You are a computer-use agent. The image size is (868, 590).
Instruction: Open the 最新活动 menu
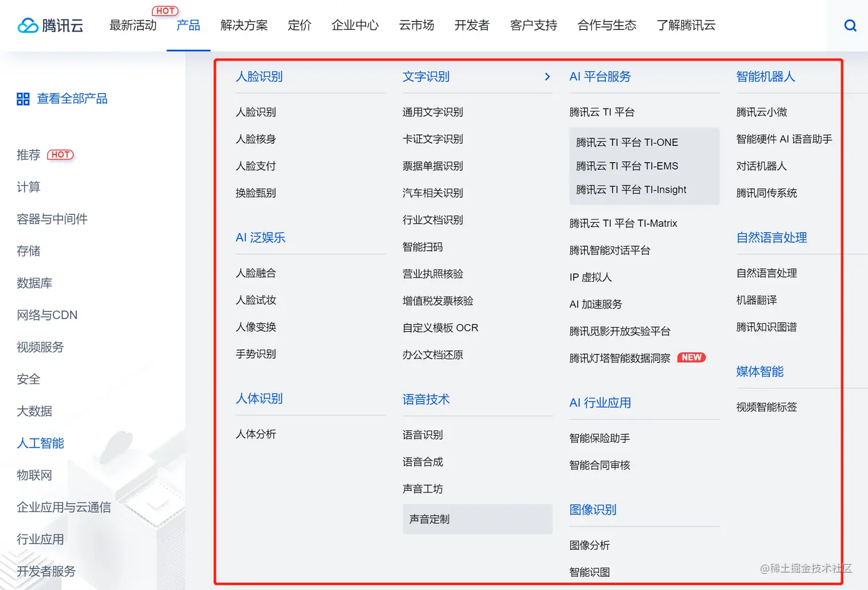[133, 25]
